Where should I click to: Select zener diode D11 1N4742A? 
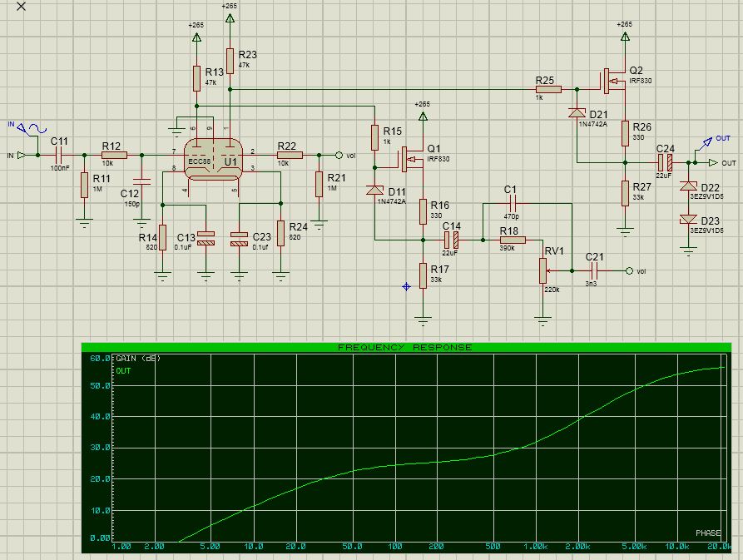coord(374,191)
